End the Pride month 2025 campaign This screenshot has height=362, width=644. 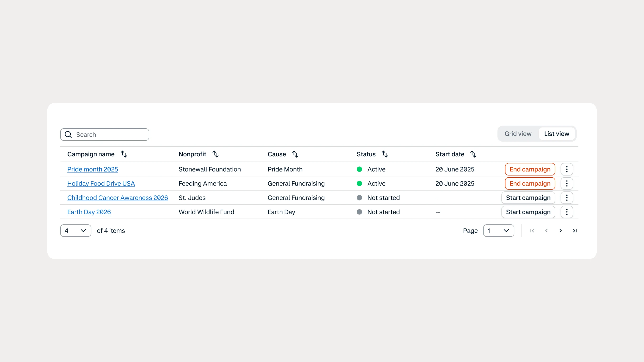pos(530,169)
